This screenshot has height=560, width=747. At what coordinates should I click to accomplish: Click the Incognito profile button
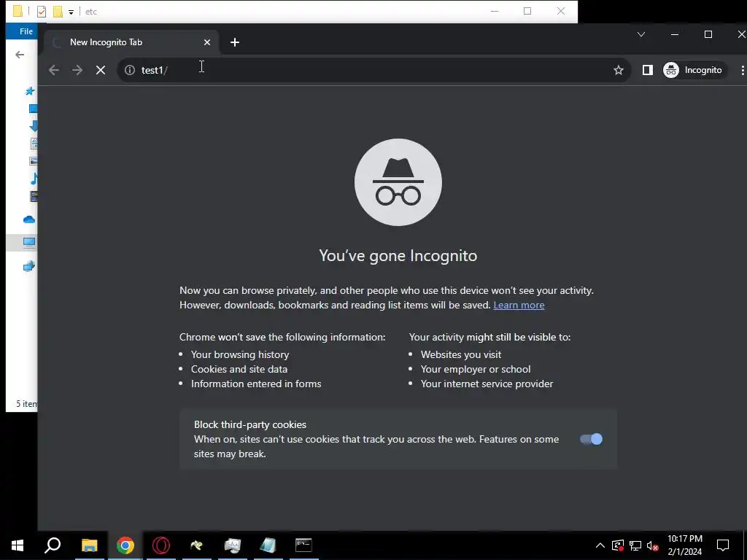(x=694, y=70)
